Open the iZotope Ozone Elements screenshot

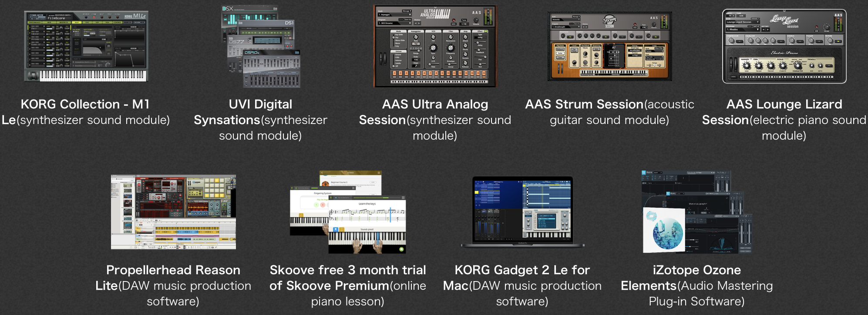(x=696, y=212)
